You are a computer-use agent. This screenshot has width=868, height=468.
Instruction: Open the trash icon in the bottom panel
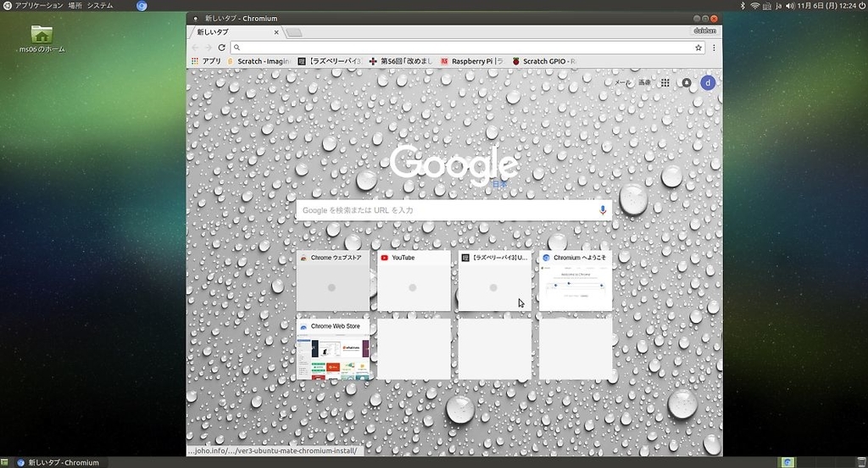pyautogui.click(x=861, y=462)
